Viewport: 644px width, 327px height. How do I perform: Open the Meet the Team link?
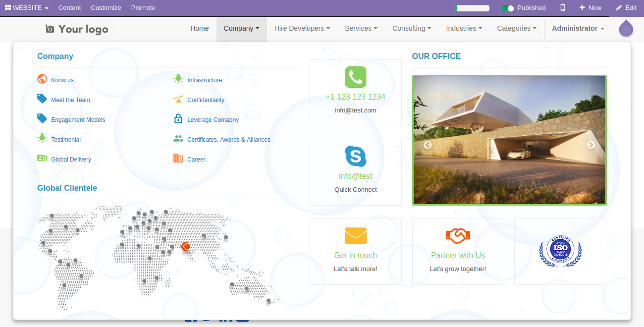coord(70,100)
